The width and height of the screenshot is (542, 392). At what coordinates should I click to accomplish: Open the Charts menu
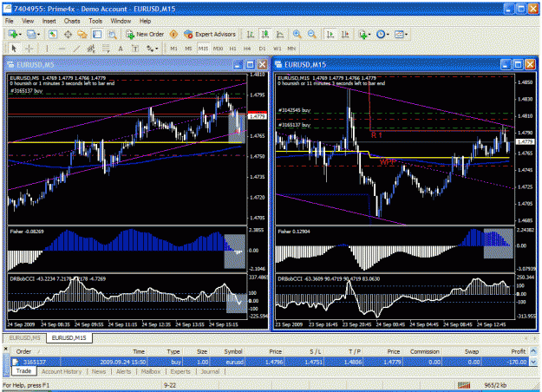[x=72, y=21]
